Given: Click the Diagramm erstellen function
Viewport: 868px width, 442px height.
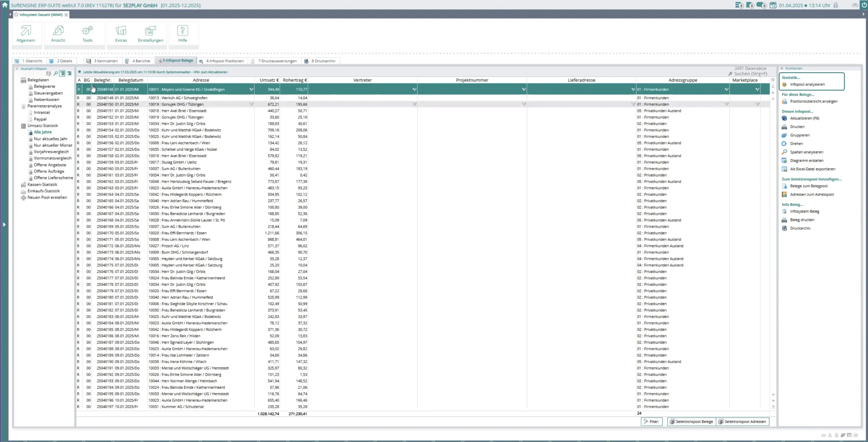Looking at the screenshot, I should point(807,161).
